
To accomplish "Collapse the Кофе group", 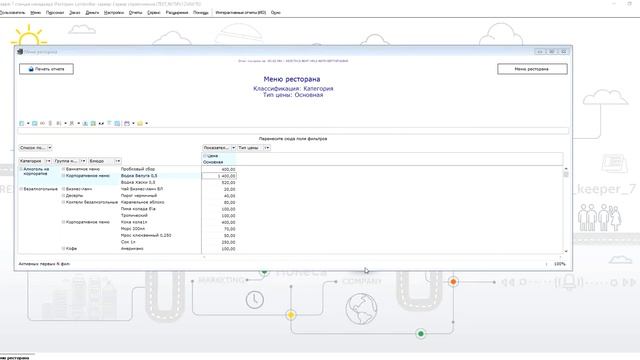I will (x=63, y=249).
